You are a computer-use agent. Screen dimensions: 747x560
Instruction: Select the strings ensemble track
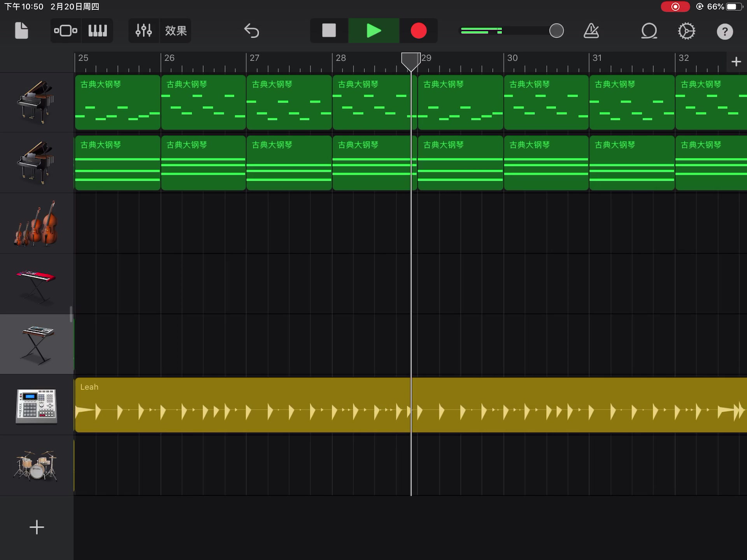click(37, 224)
